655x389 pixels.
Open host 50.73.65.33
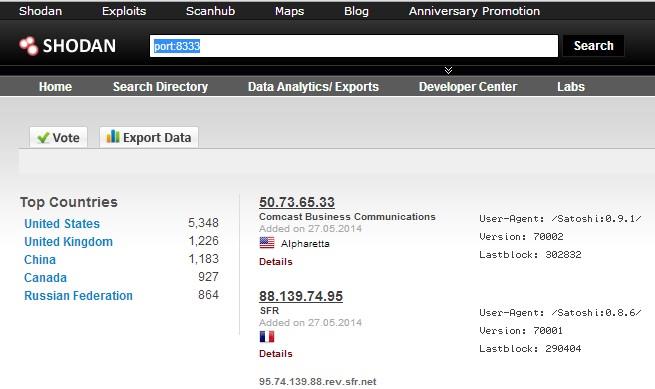click(x=297, y=202)
